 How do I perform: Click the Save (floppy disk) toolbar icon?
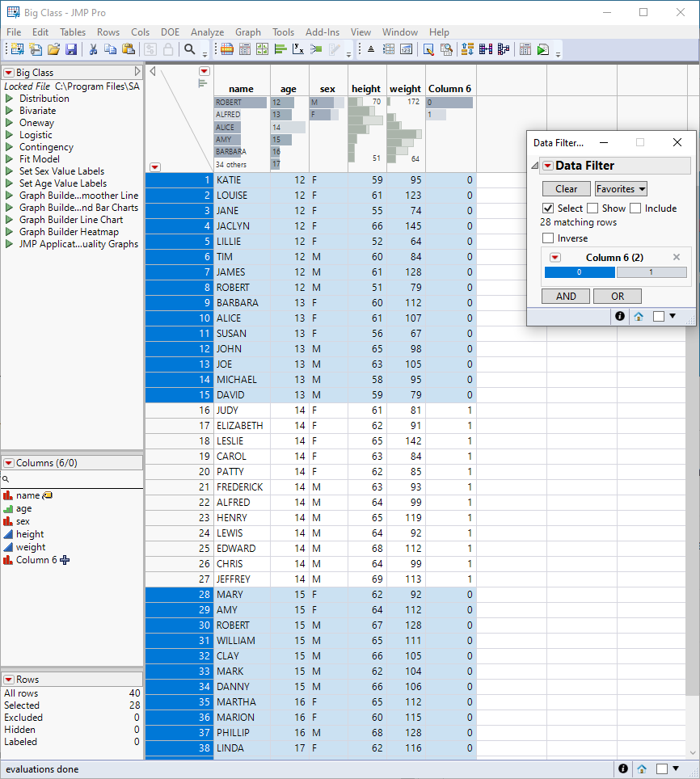(71, 50)
